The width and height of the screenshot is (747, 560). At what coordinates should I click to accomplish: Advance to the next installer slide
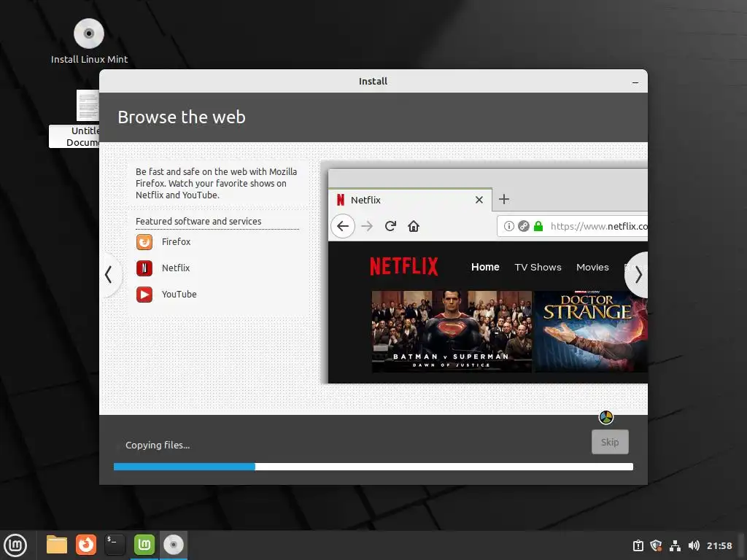tap(638, 275)
